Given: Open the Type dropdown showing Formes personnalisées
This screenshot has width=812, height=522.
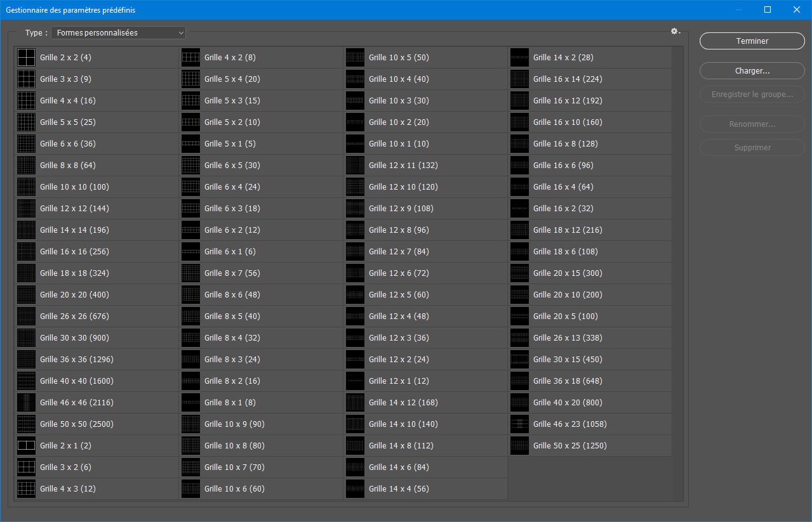Looking at the screenshot, I should (x=118, y=33).
